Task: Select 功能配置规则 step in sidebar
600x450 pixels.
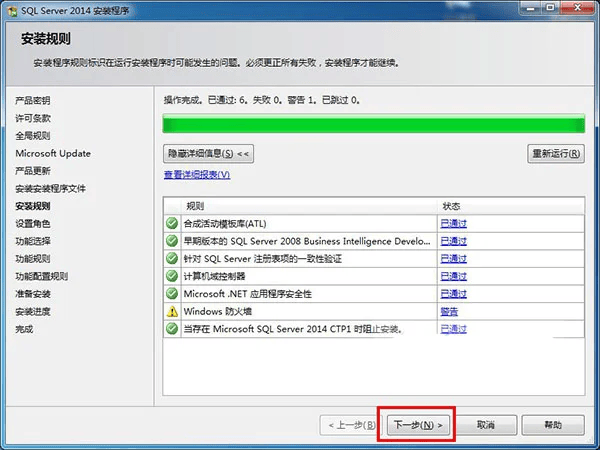Action: (42, 276)
